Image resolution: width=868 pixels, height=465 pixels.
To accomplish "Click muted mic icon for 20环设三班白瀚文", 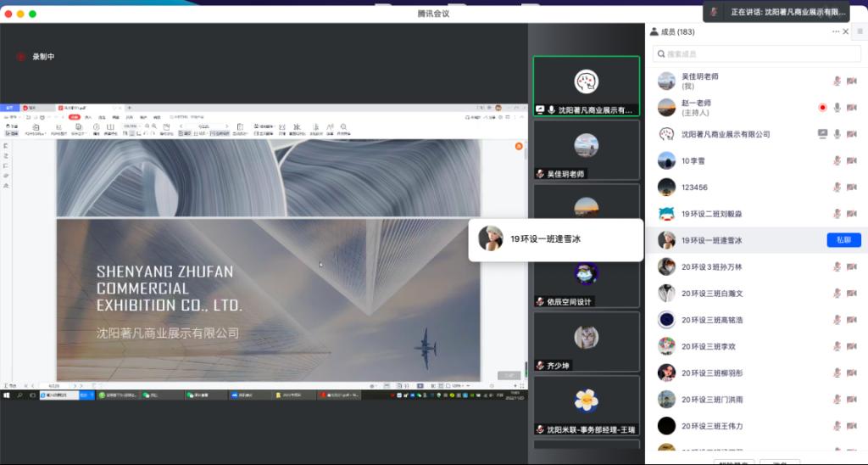I will (837, 294).
